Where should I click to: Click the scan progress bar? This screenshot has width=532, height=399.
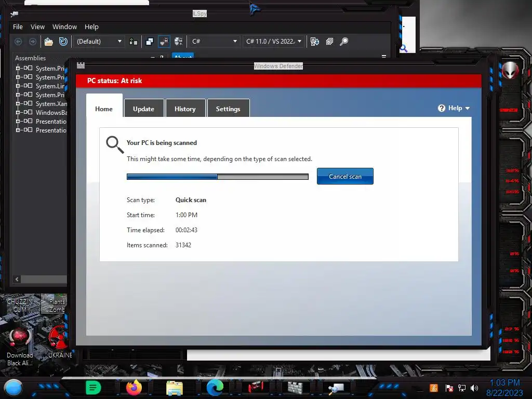[x=218, y=177]
